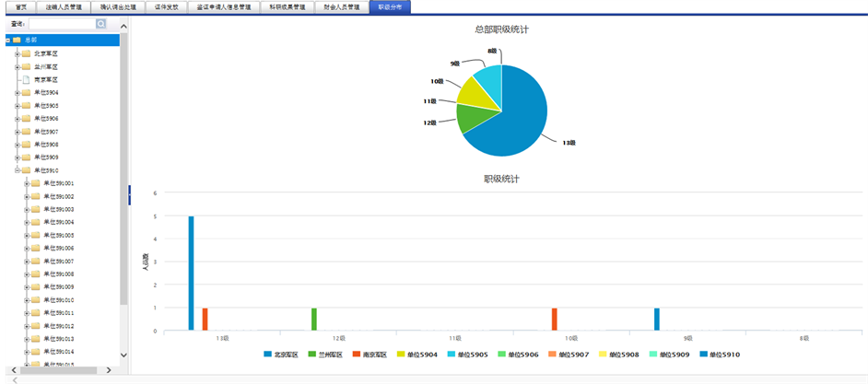Image resolution: width=868 pixels, height=384 pixels.
Task: Click the 南京军区 document icon
Action: [26, 80]
